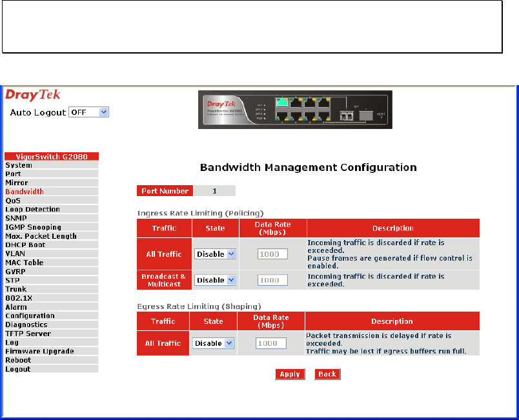Select Reboot in the sidebar

pos(51,360)
